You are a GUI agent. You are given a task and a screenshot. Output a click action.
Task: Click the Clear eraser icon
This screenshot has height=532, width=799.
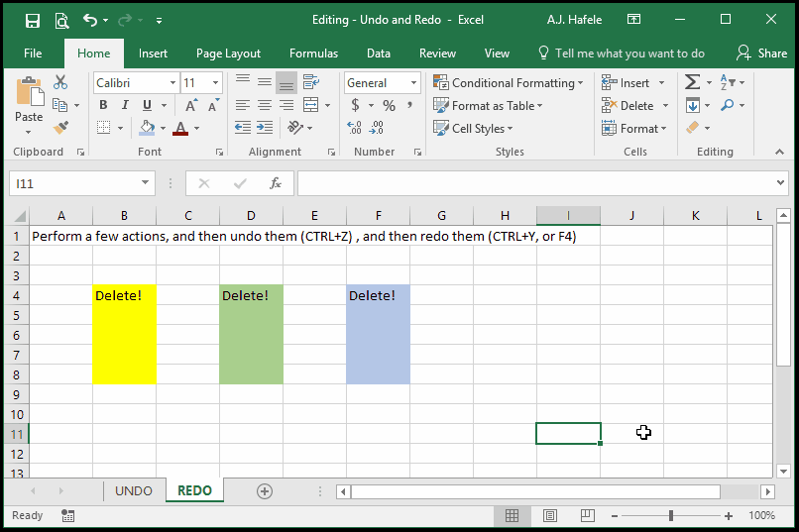[x=692, y=127]
